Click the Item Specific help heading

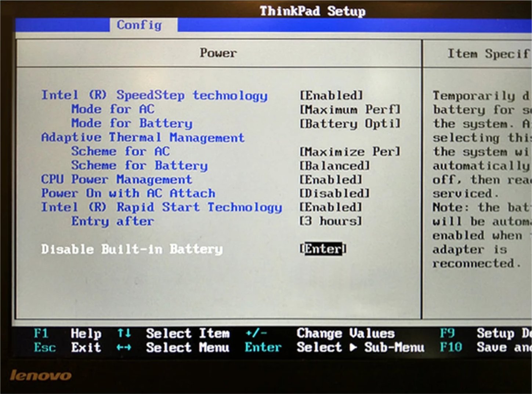pyautogui.click(x=489, y=54)
